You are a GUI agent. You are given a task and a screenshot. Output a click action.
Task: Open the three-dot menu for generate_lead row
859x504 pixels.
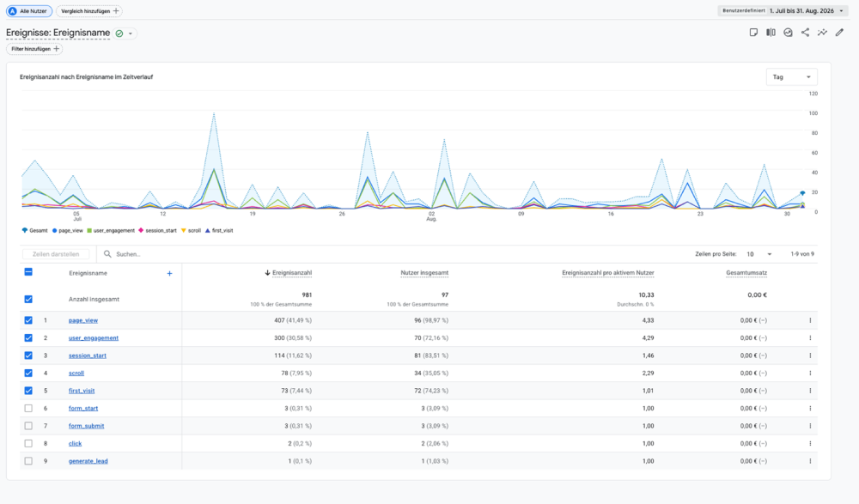point(810,461)
